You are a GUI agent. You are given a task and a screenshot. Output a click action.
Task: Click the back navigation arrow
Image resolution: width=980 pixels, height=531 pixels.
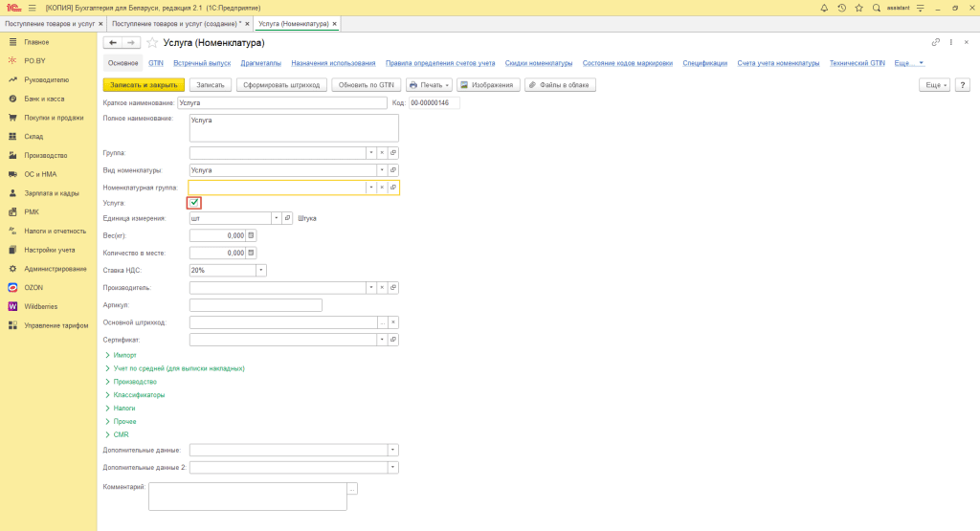(x=112, y=43)
